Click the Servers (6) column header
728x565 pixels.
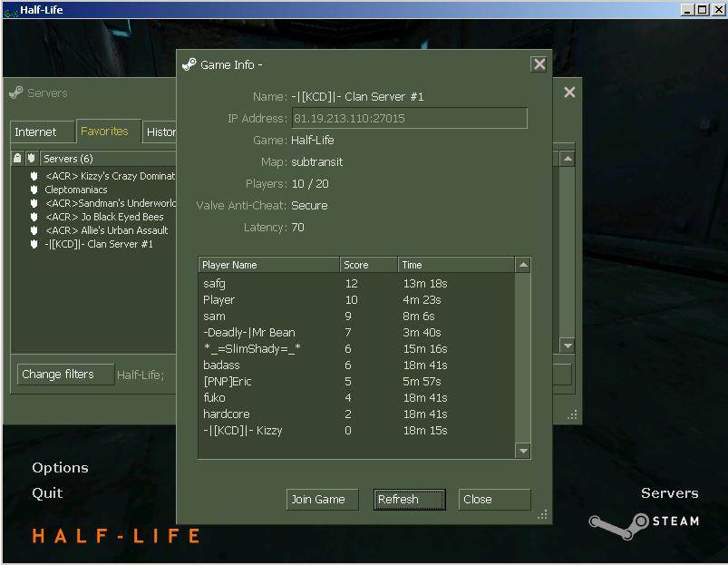pos(108,159)
